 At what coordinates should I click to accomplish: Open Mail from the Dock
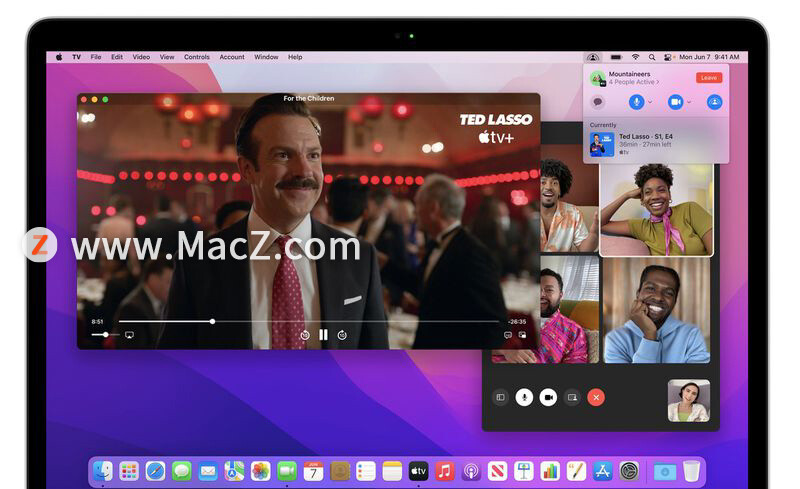click(208, 471)
